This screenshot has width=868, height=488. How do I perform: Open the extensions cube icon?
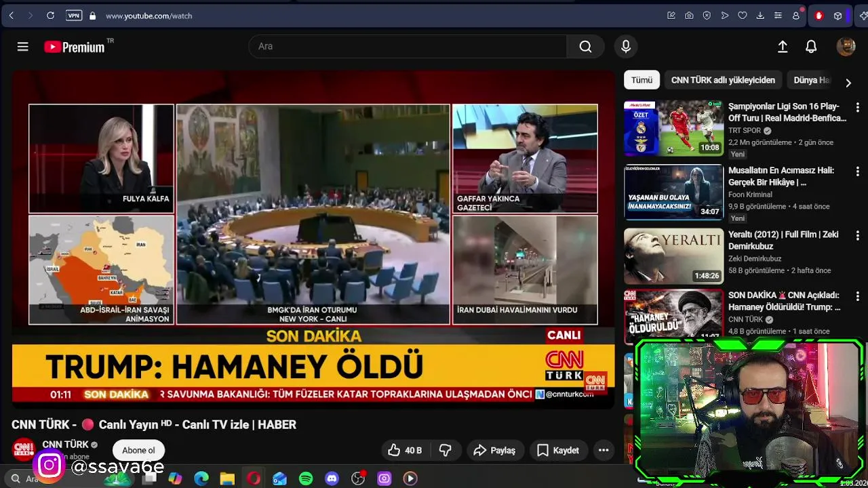838,16
